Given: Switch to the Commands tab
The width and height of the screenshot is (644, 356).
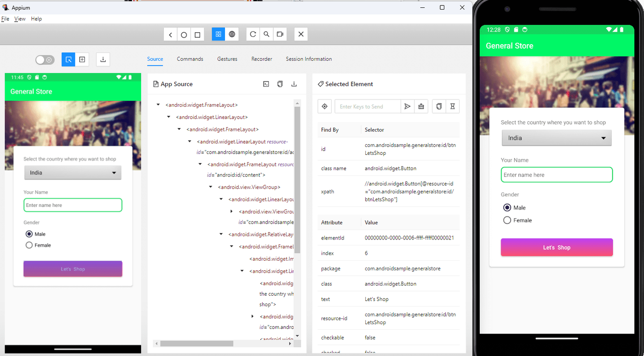Looking at the screenshot, I should pos(190,59).
